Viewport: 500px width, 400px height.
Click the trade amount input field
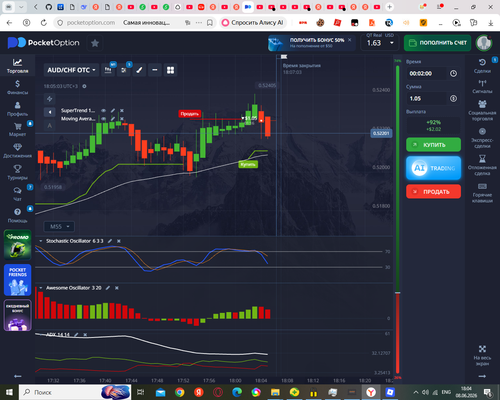[427, 98]
